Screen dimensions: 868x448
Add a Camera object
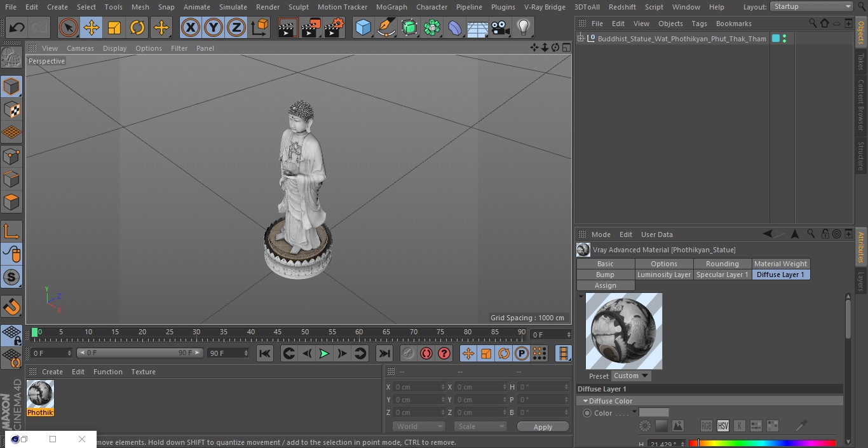(501, 27)
